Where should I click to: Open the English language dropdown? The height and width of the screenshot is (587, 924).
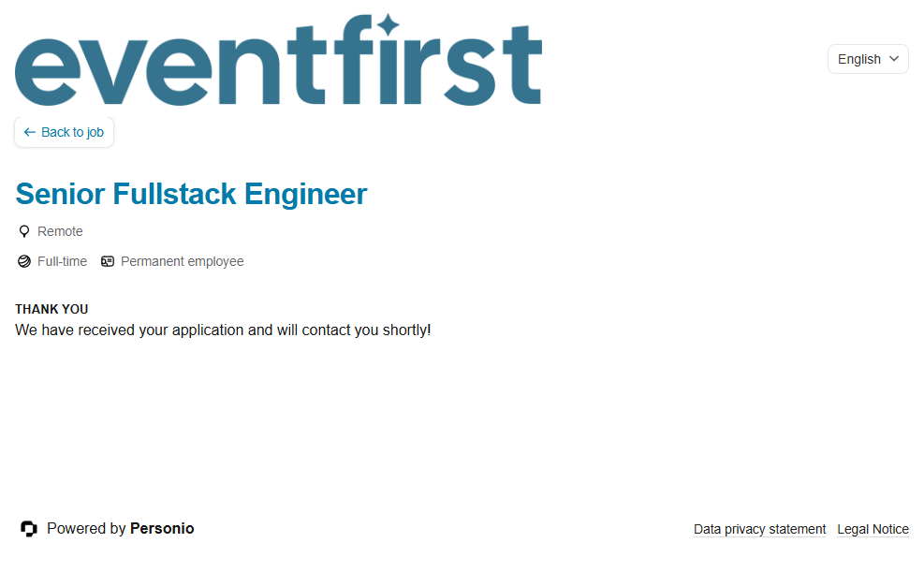pos(867,59)
